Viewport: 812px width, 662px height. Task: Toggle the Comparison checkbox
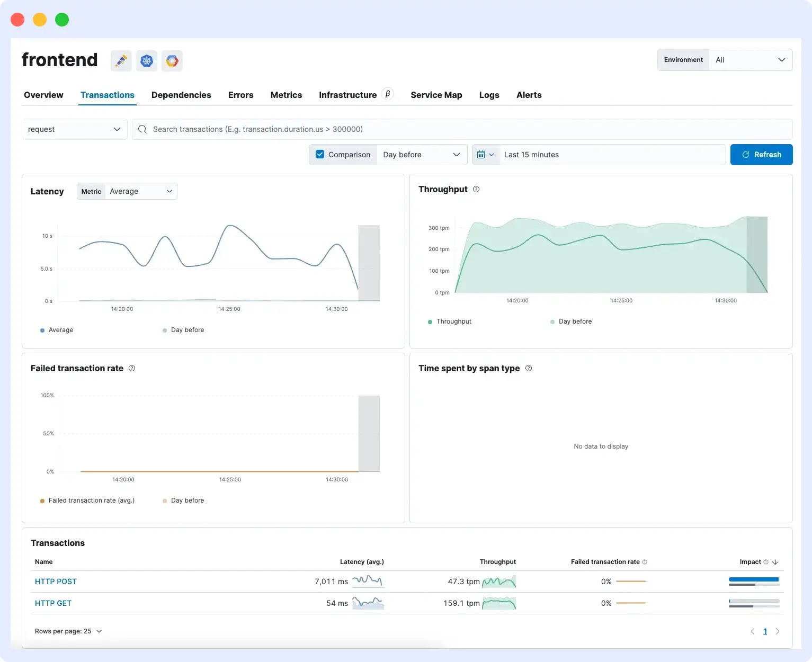pyautogui.click(x=320, y=155)
